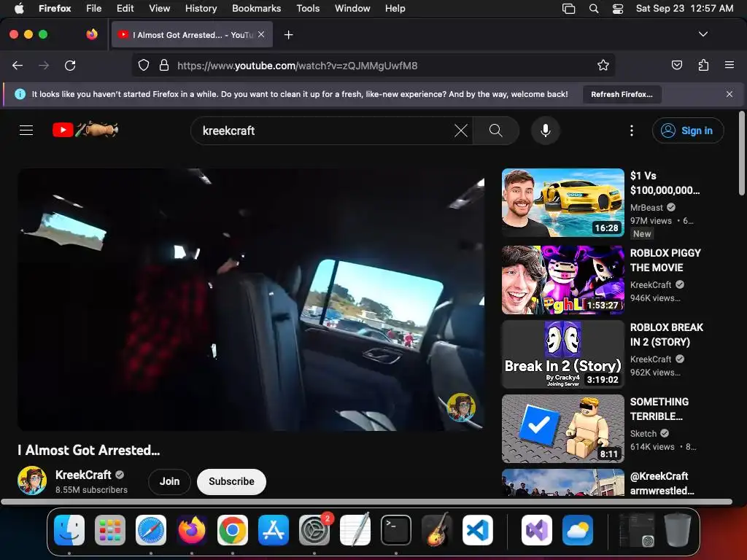List all tabs dropdown arrow
Screen dimensions: 747x560
(x=703, y=34)
